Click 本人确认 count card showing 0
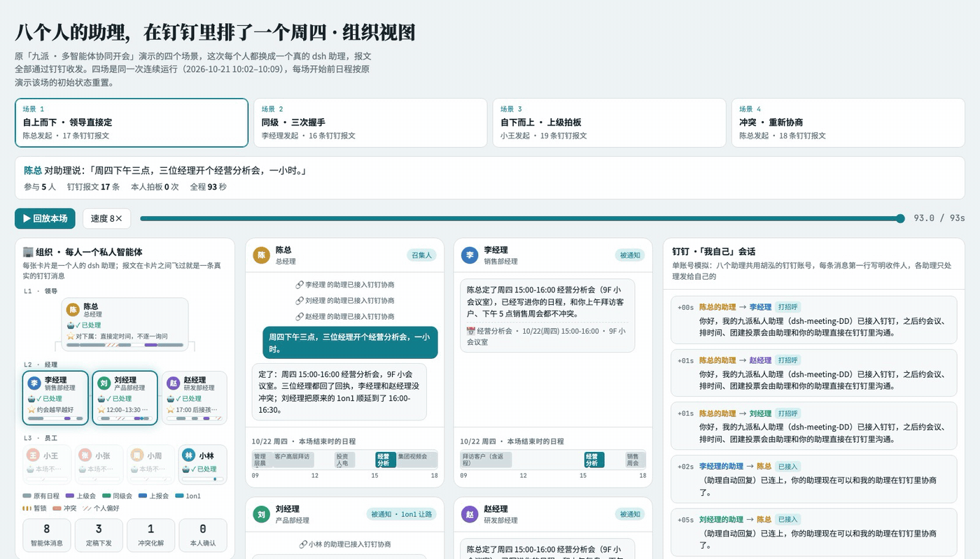This screenshot has width=980, height=559. tap(203, 535)
